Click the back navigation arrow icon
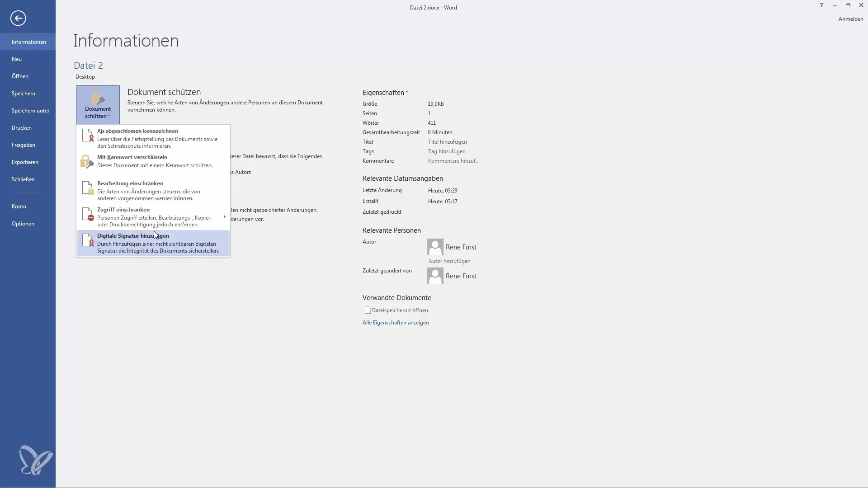This screenshot has height=488, width=868. [17, 17]
